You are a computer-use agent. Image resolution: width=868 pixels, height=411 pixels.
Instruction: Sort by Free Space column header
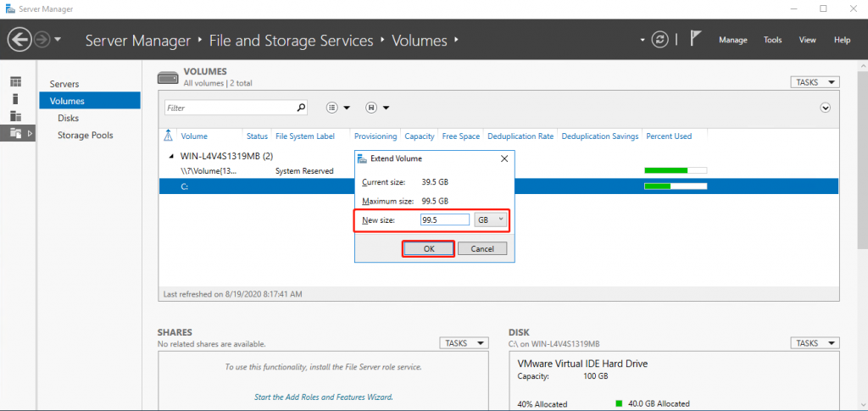click(460, 136)
